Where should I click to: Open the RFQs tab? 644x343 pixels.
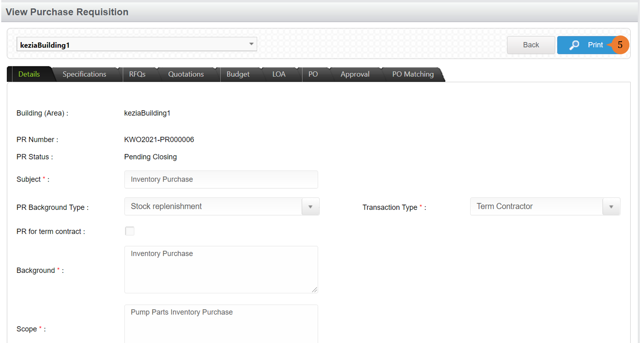pos(137,74)
